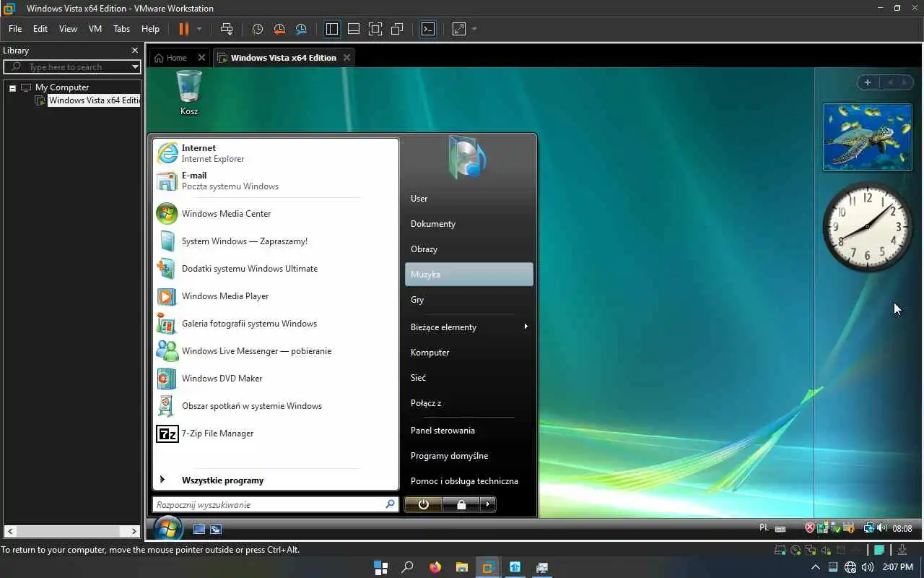Image resolution: width=924 pixels, height=578 pixels.
Task: Open the User folder link
Action: [x=469, y=199]
